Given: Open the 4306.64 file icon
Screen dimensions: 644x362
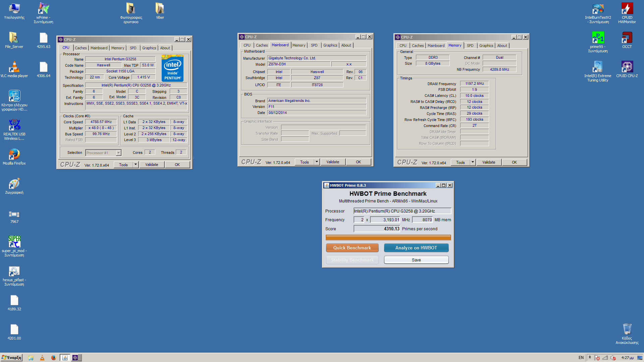Looking at the screenshot, I should [x=44, y=69].
